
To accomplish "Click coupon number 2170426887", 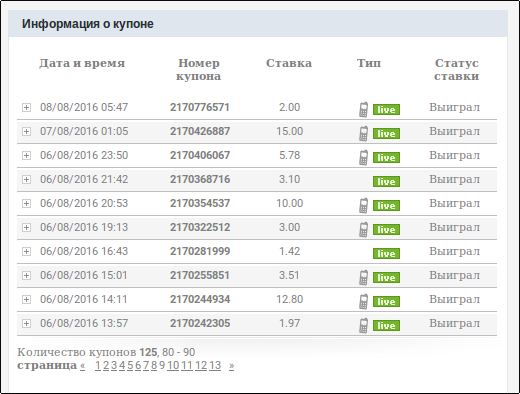I will (200, 131).
